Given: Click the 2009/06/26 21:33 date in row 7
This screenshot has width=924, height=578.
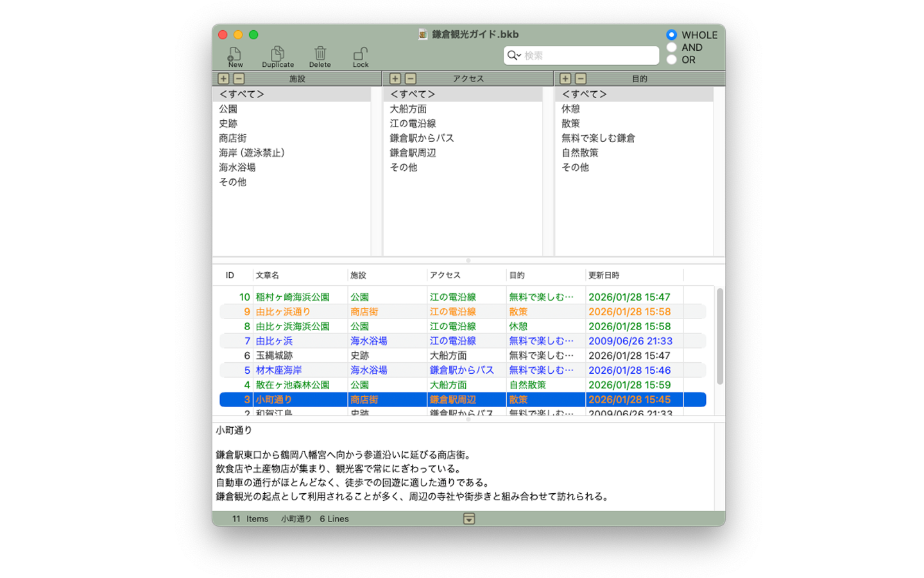Looking at the screenshot, I should pyautogui.click(x=630, y=341).
